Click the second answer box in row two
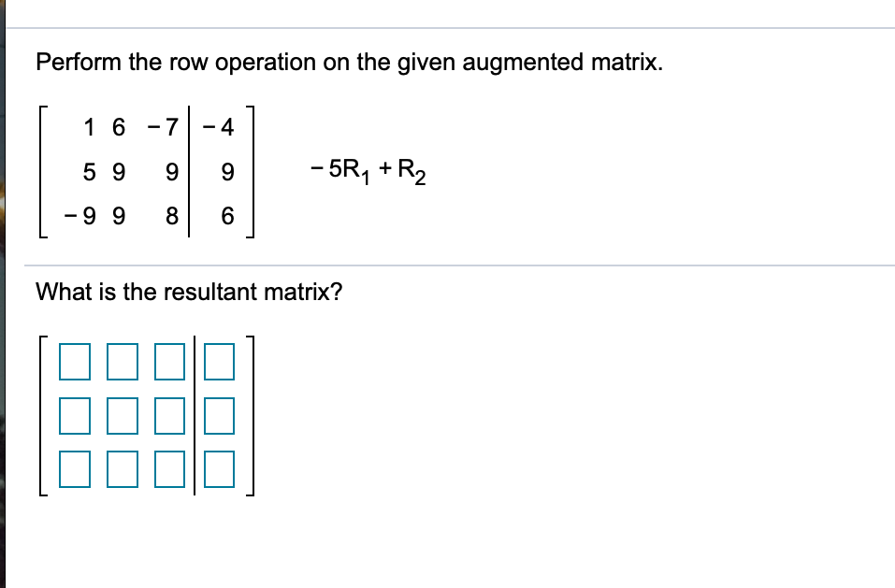895x588 pixels. pos(120,417)
